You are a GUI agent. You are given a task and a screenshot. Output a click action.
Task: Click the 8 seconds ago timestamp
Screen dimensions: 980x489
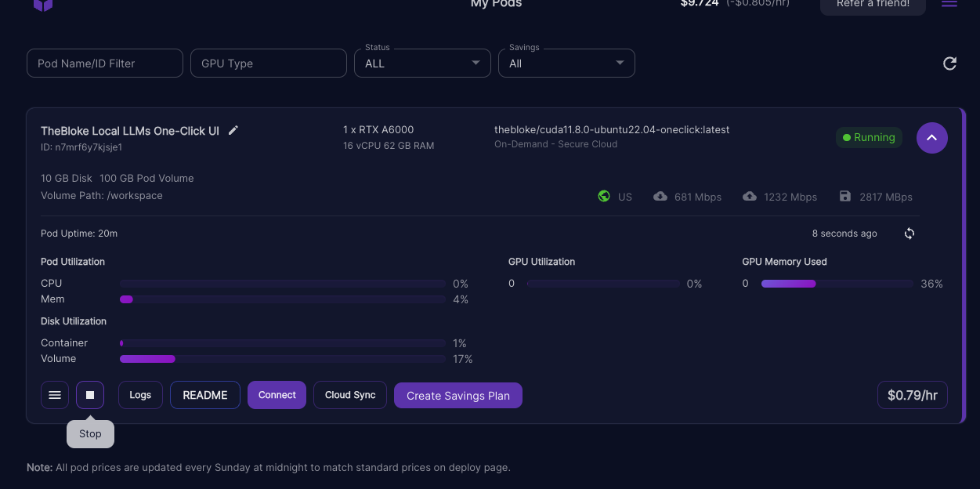coord(844,234)
